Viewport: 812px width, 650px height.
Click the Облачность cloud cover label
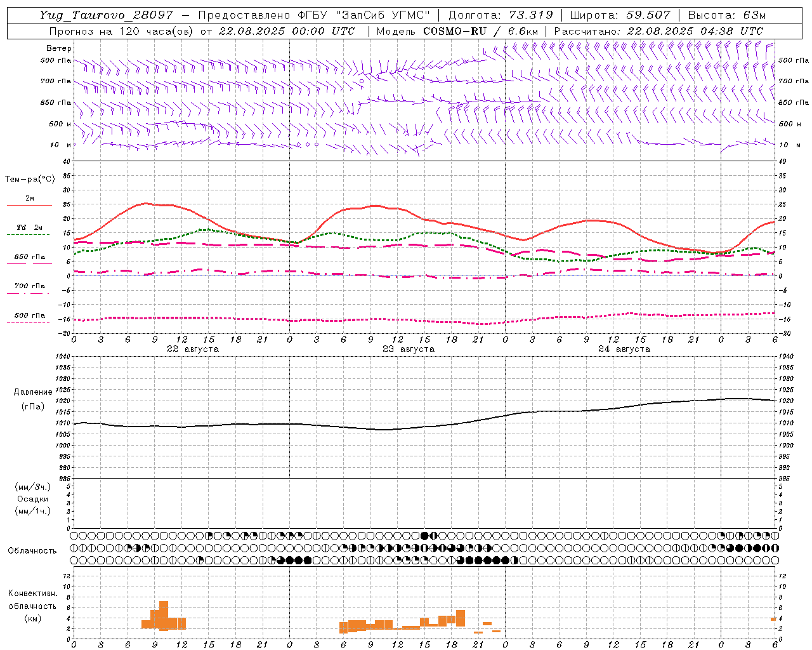[x=32, y=551]
